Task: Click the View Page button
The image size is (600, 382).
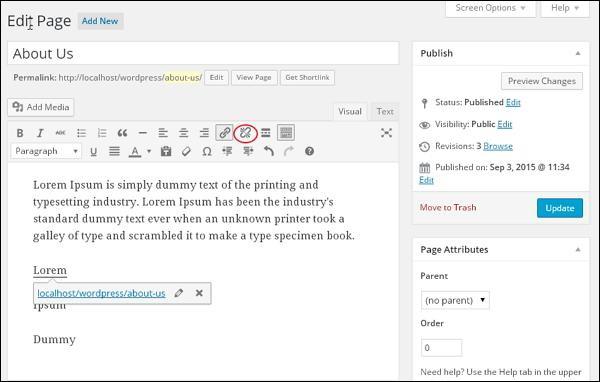Action: pyautogui.click(x=254, y=78)
